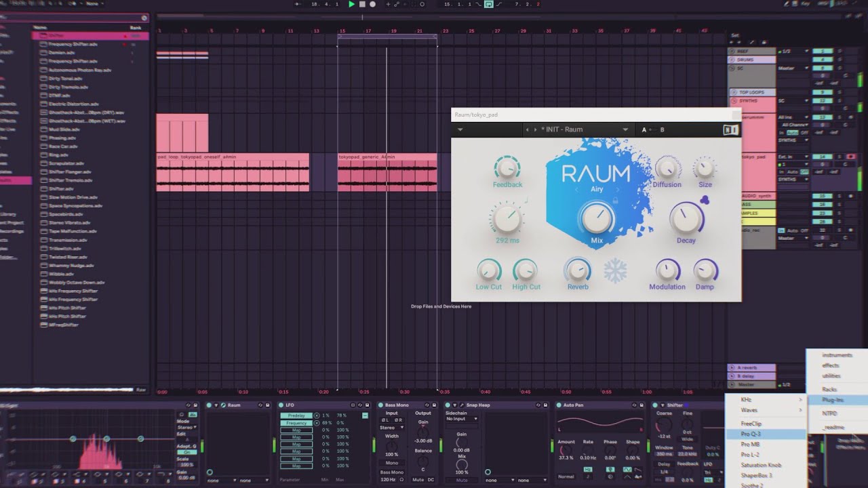
Task: Open the INIT - Raum preset dropdown
Action: (625, 129)
